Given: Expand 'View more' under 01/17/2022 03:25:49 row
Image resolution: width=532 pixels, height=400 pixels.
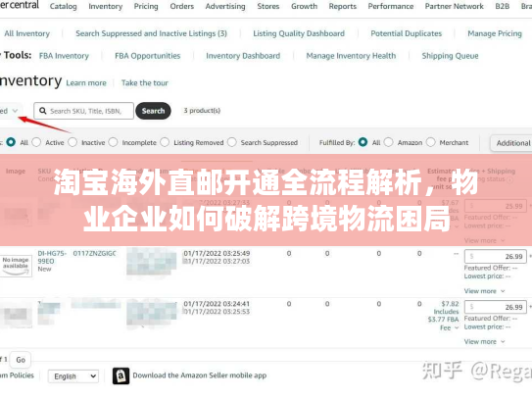Looking at the screenshot, I should [x=484, y=291].
